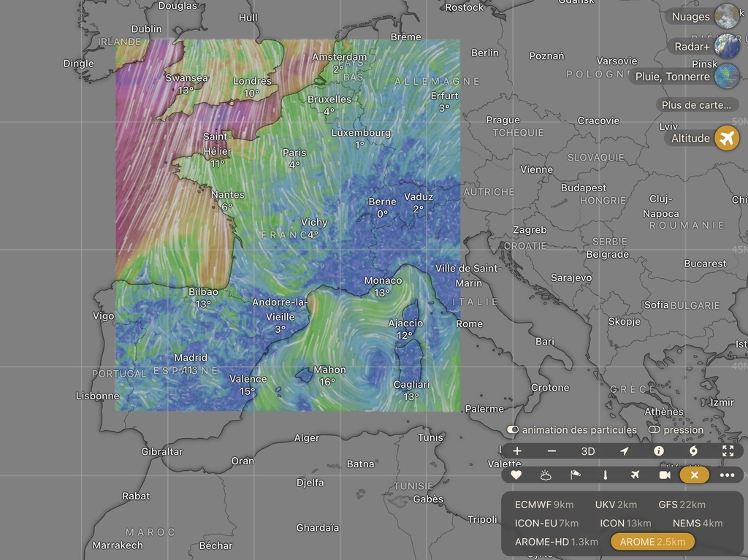Open more options with the three-dots icon
This screenshot has height=560, width=748.
(x=727, y=475)
